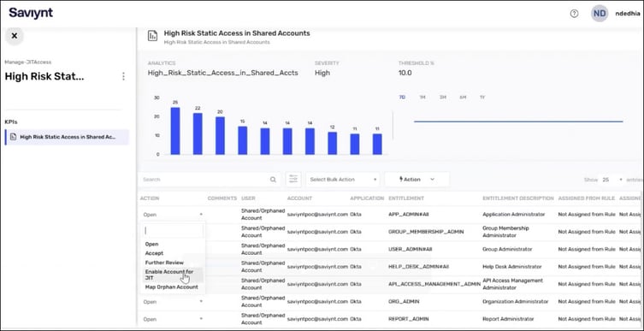The width and height of the screenshot is (644, 331).
Task: Open the filter sliders icon
Action: point(293,179)
